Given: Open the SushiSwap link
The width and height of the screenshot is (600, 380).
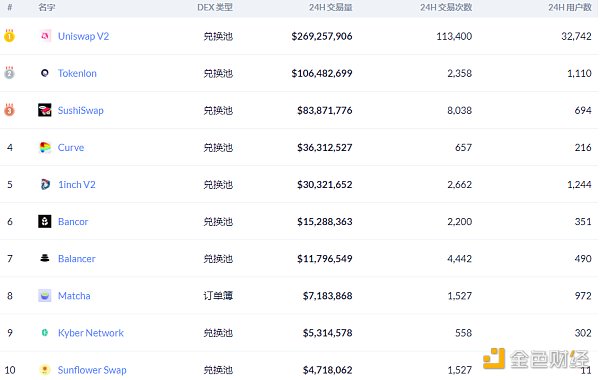Looking at the screenshot, I should coord(81,111).
